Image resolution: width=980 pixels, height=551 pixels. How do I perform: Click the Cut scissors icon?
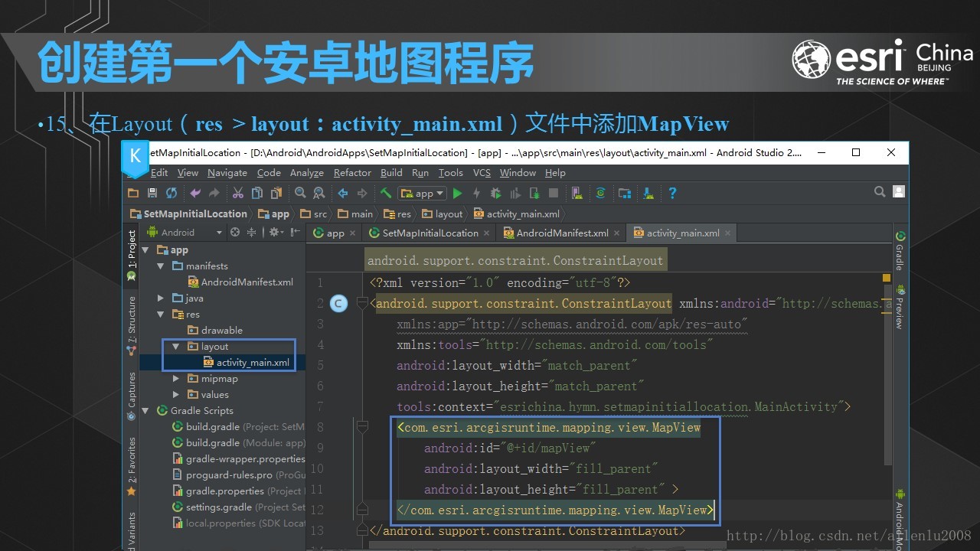coord(238,194)
